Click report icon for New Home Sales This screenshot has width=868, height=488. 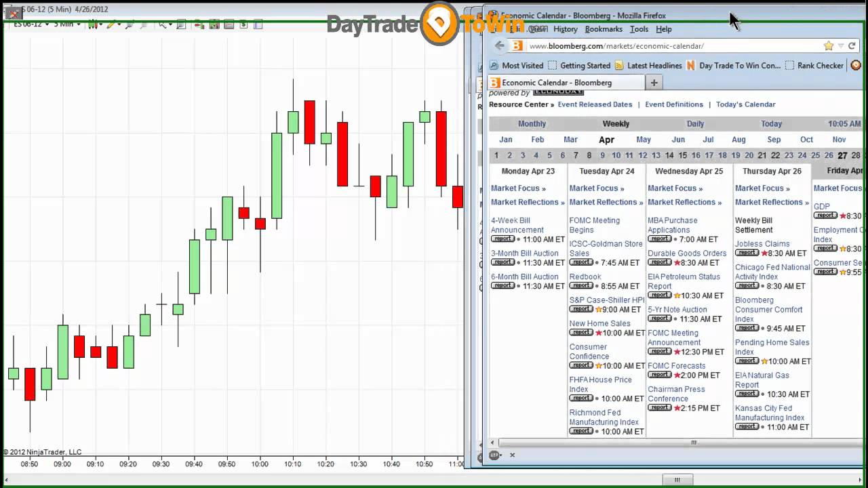(x=581, y=332)
